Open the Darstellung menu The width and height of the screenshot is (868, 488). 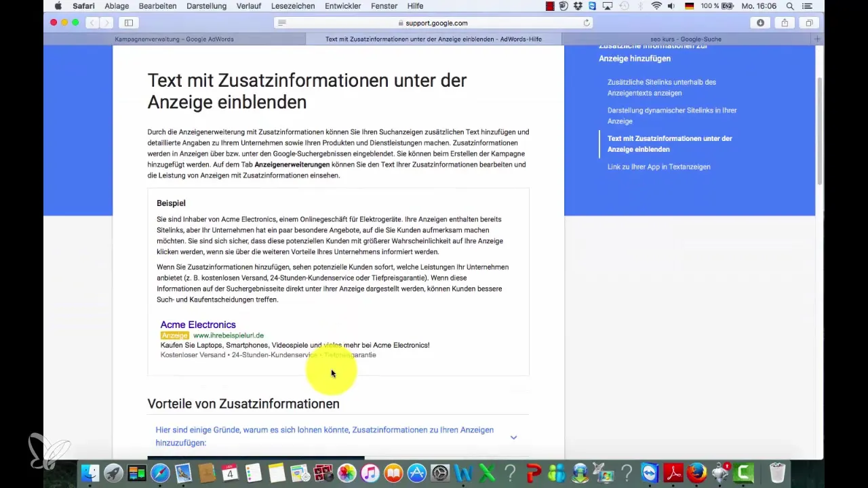[x=205, y=6]
